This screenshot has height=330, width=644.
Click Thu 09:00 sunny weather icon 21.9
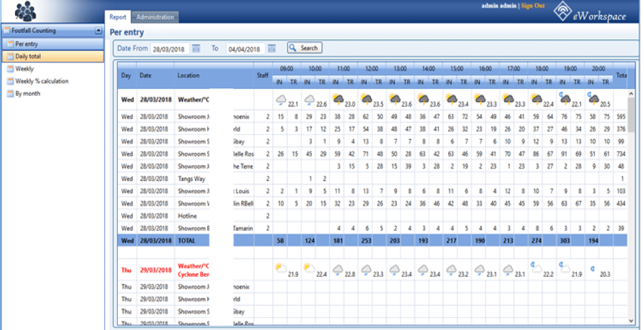coord(281,269)
